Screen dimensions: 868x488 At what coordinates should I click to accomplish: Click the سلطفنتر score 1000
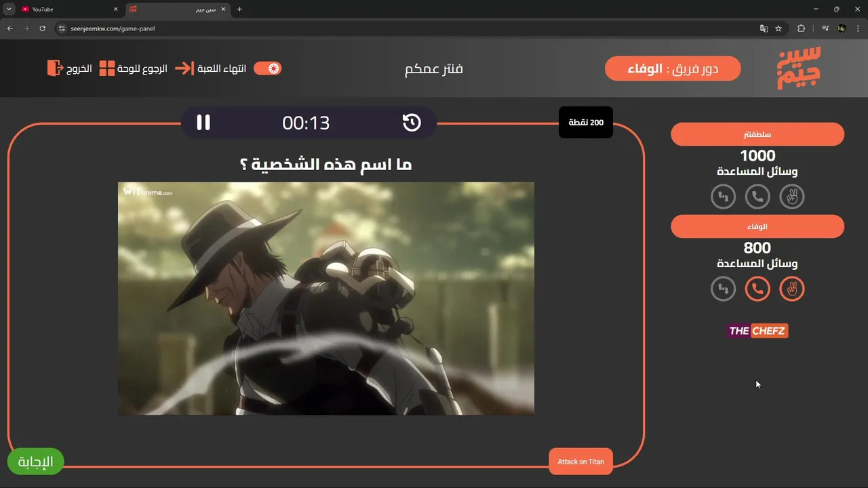click(757, 156)
